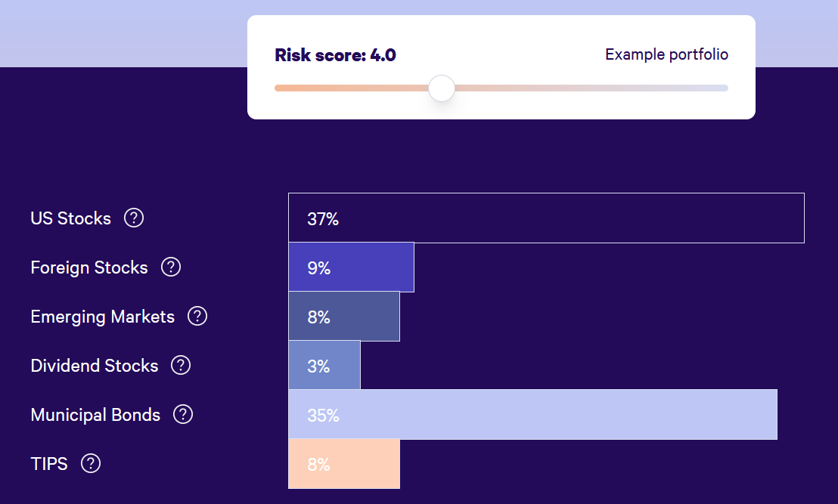
Task: Click the 3% Dividend Stocks bar
Action: [x=324, y=366]
